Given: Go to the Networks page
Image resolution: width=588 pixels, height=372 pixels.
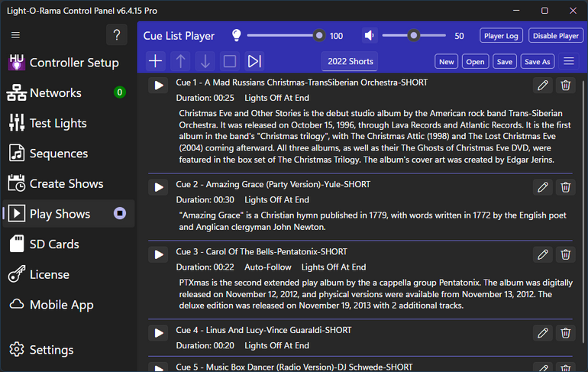Looking at the screenshot, I should point(67,92).
